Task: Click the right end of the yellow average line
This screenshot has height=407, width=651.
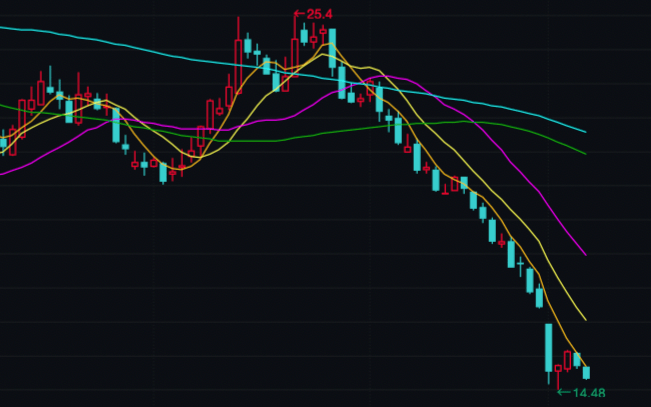Action: click(585, 320)
